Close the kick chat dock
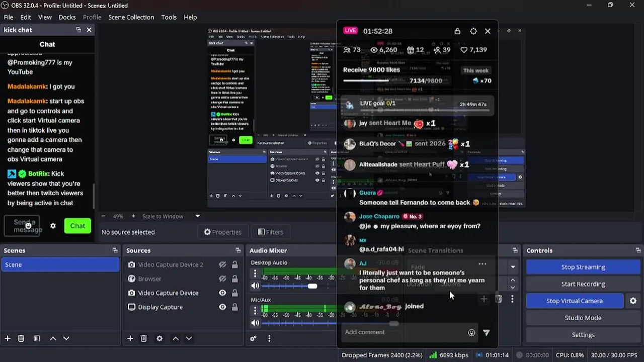The width and height of the screenshot is (644, 362). pos(89,30)
